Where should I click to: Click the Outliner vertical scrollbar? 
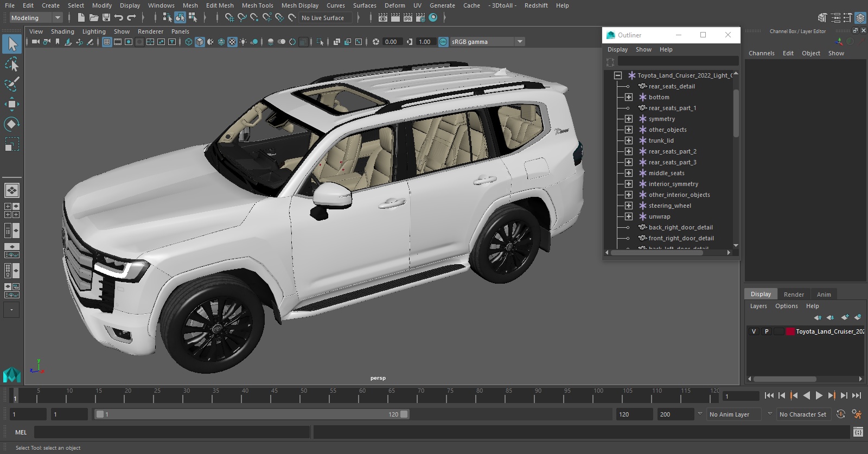736,112
